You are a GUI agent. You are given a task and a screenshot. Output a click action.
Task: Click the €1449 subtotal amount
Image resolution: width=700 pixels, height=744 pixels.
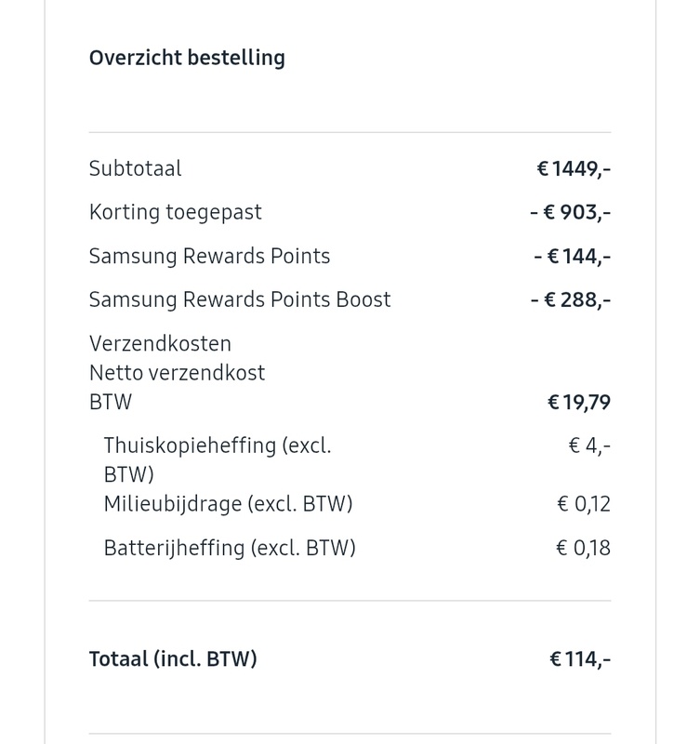574,168
